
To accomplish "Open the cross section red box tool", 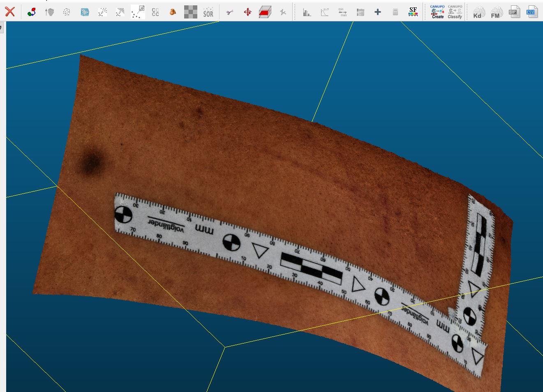I will [x=265, y=12].
